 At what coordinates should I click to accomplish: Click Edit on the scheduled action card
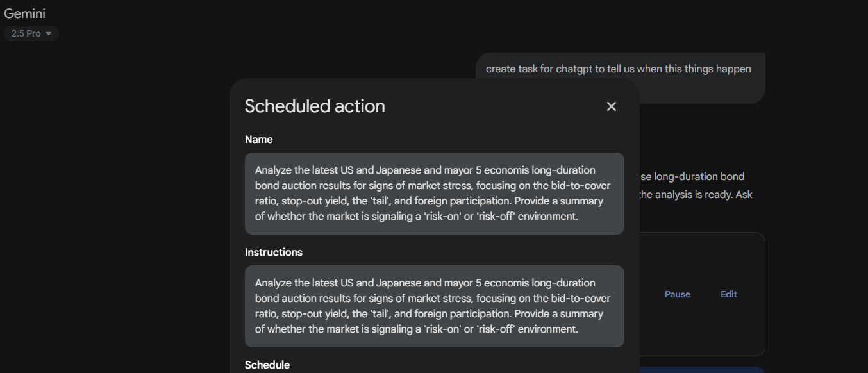728,294
